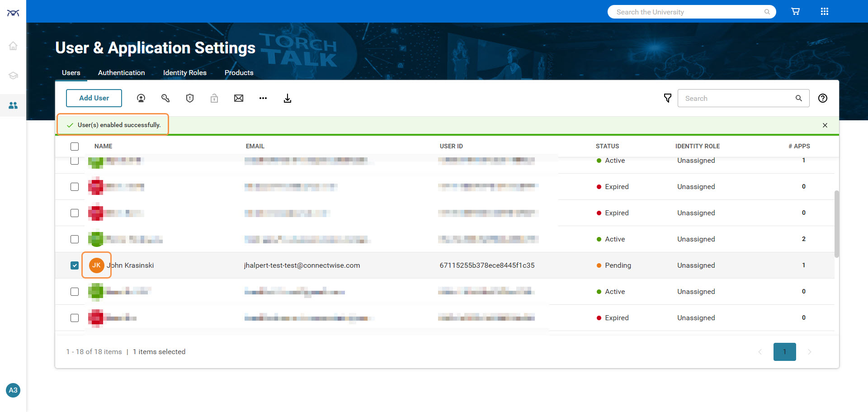868x412 pixels.
Task: Click the Search the University field
Action: [687, 12]
